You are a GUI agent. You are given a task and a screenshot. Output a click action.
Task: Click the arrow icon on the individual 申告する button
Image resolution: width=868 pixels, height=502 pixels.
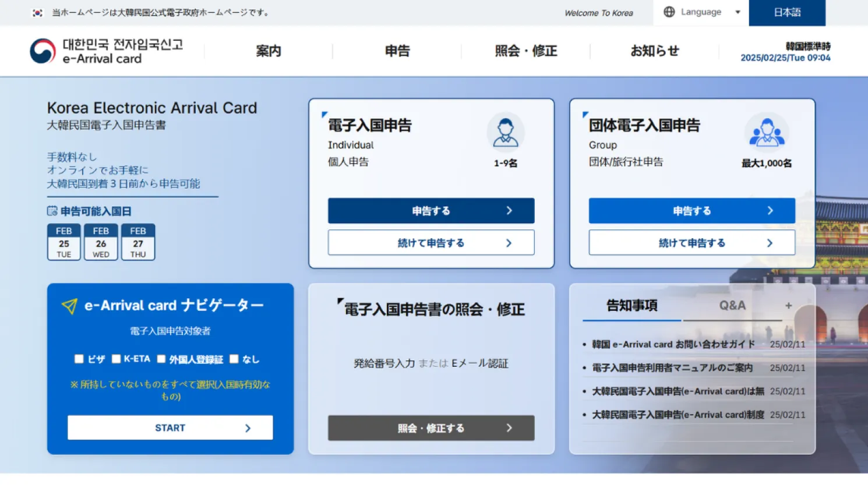(509, 211)
